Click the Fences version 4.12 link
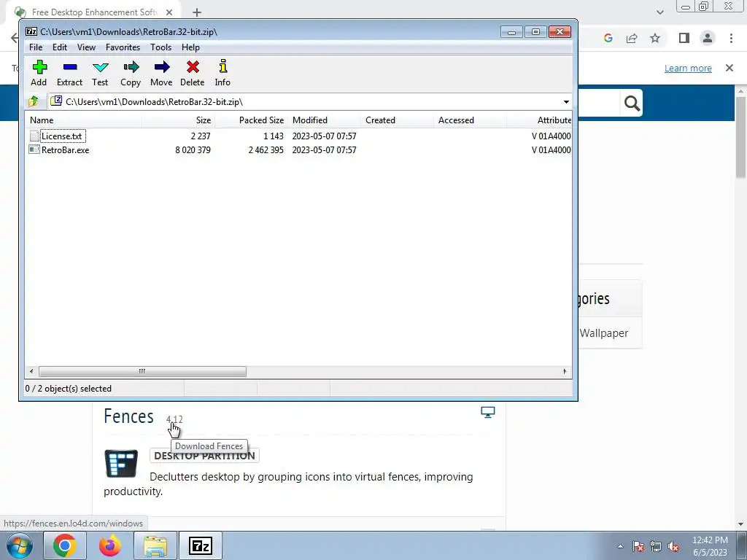The width and height of the screenshot is (747, 560). 174,419
